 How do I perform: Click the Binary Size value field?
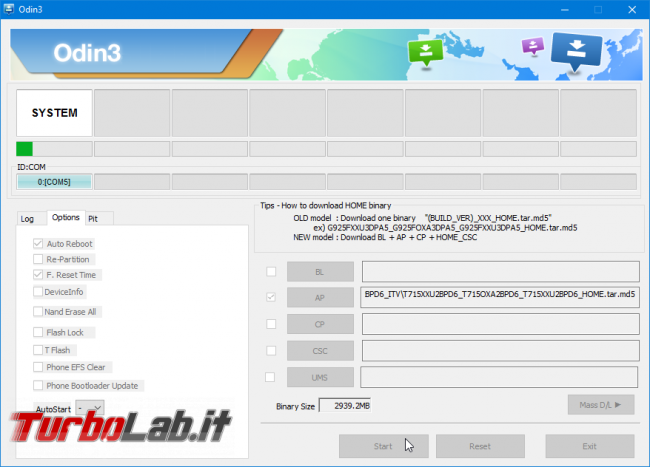345,406
